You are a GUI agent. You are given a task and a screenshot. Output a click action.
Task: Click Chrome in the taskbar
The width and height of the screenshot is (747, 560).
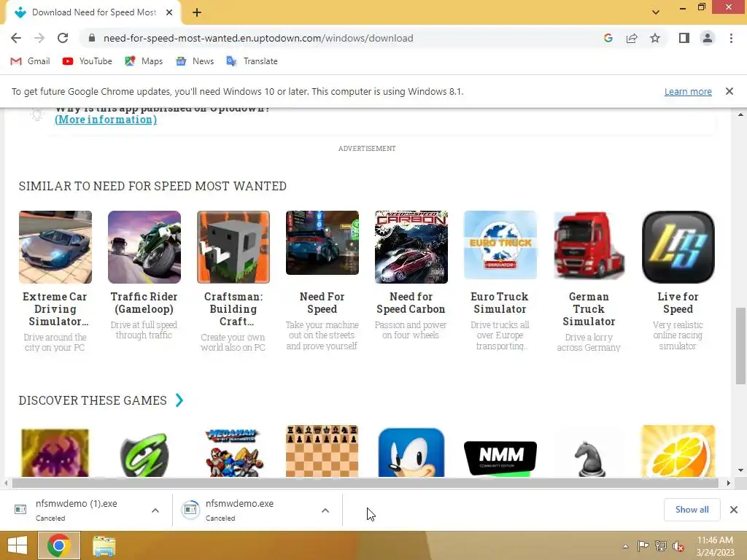58,545
